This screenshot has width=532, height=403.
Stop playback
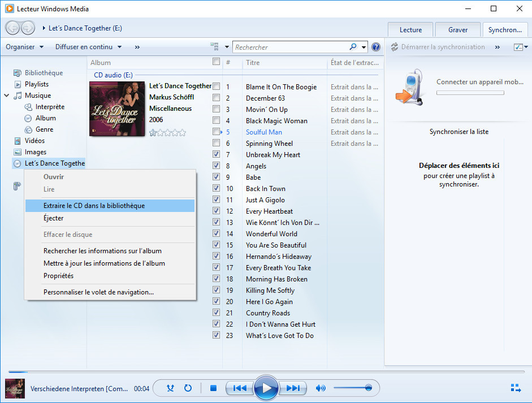pyautogui.click(x=213, y=388)
